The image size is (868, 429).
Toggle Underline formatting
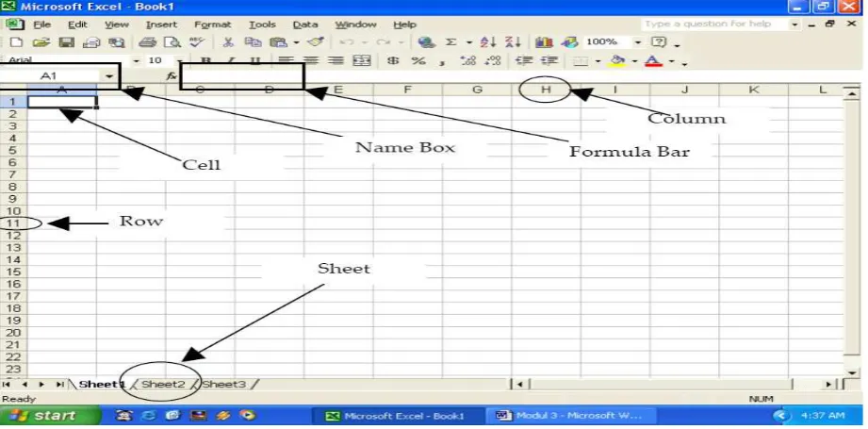[255, 60]
